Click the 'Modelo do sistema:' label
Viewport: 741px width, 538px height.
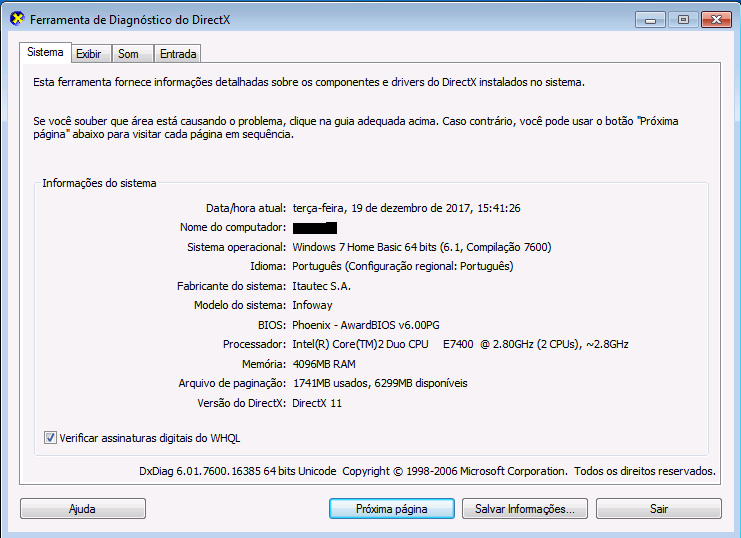(240, 305)
